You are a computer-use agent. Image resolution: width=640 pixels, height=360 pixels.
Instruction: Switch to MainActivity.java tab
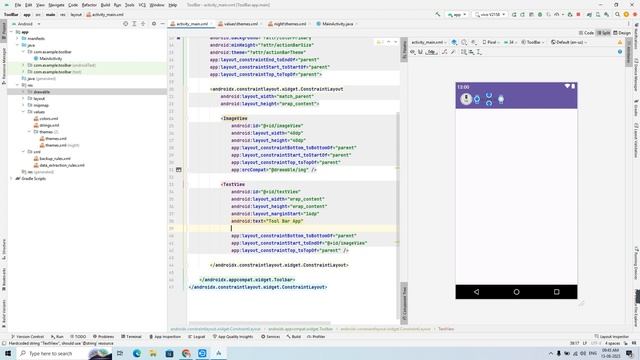[337, 24]
